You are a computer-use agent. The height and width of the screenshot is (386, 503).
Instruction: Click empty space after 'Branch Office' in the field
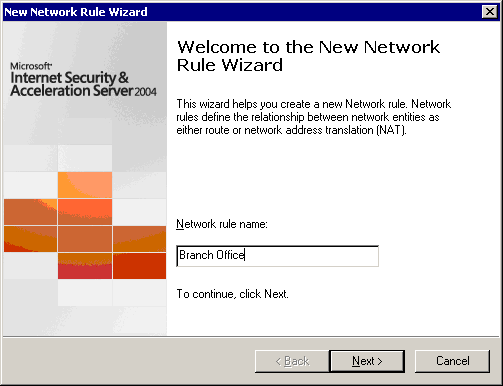pyautogui.click(x=312, y=256)
